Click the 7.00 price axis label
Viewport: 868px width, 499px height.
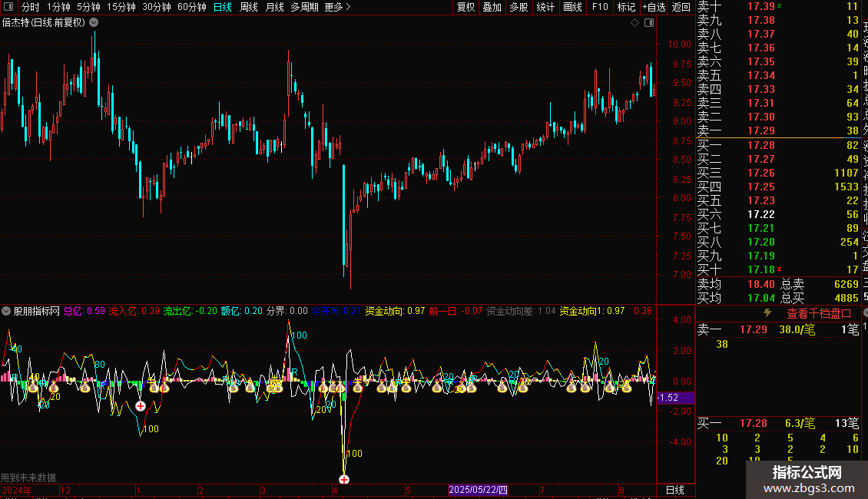pos(681,274)
